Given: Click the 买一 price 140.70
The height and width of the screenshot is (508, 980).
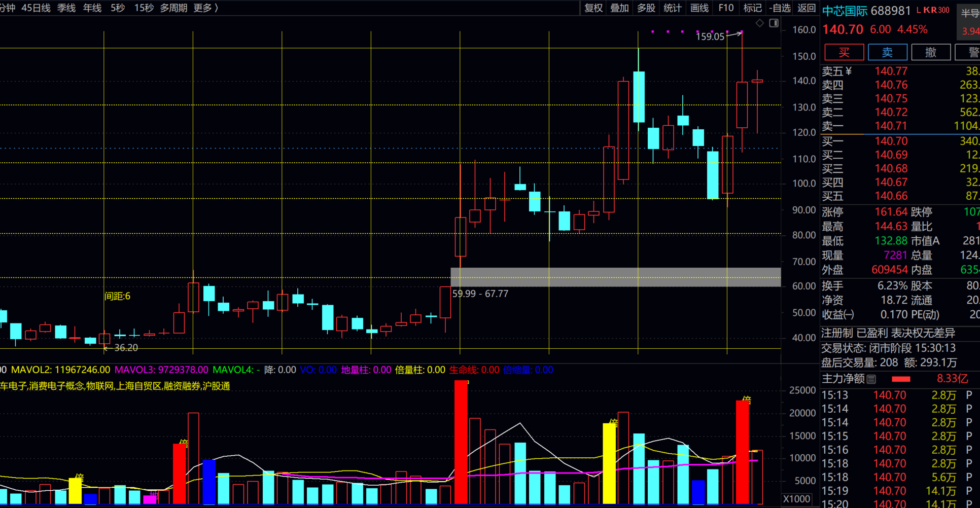Looking at the screenshot, I should coord(891,141).
